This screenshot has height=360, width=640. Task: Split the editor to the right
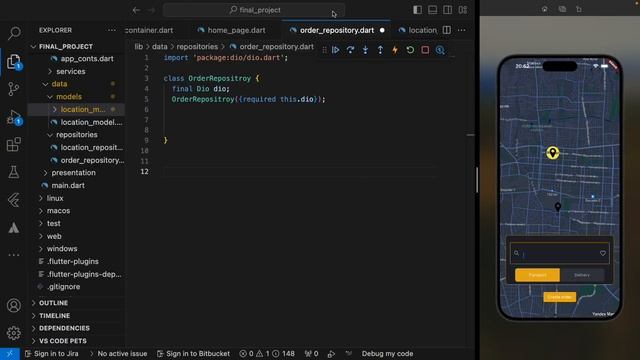click(x=447, y=30)
